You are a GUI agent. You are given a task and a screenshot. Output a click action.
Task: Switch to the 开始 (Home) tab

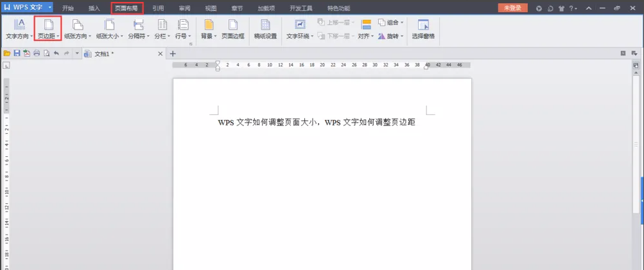point(68,8)
